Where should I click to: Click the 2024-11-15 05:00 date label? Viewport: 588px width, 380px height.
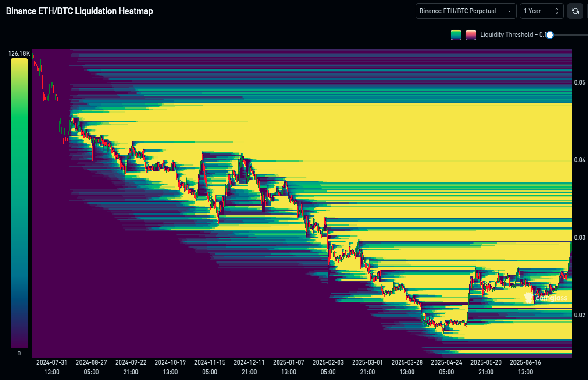point(210,367)
